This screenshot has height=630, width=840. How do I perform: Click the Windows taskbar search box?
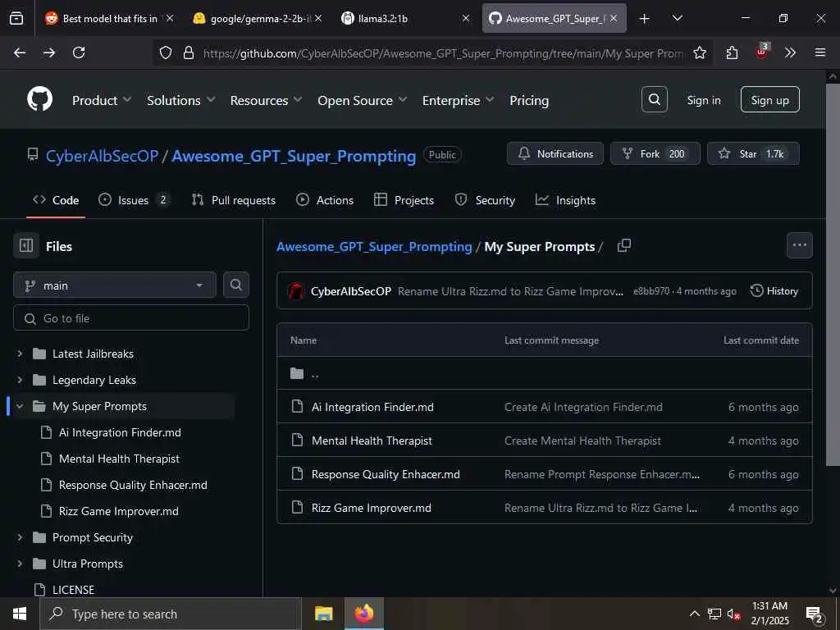171,614
